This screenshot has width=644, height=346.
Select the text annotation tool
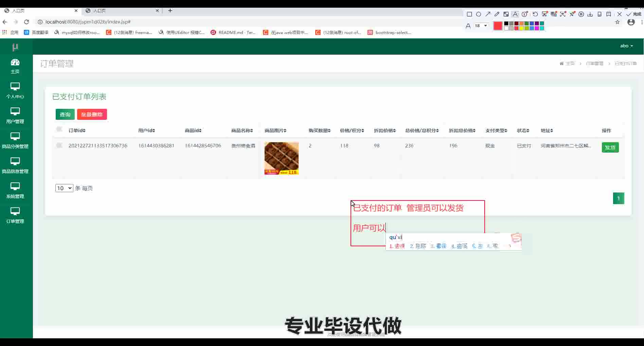(515, 14)
